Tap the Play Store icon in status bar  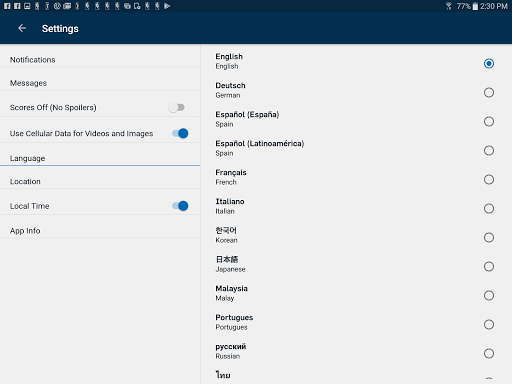click(167, 6)
